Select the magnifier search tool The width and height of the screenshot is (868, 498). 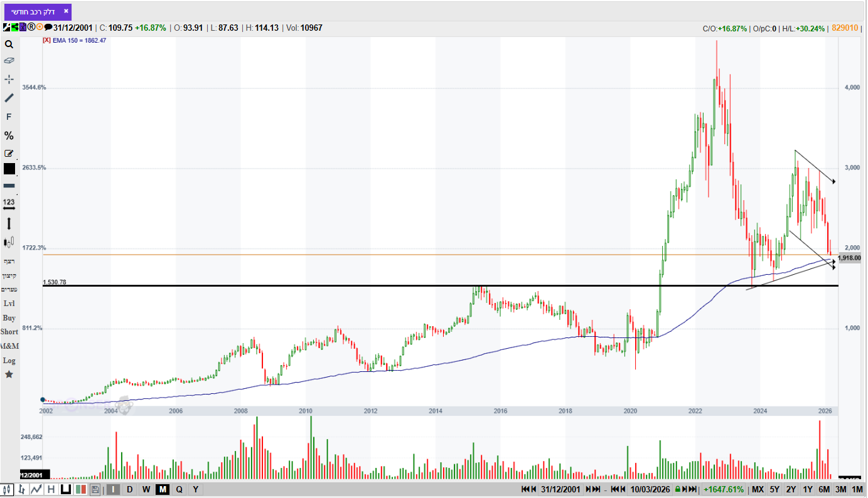coord(9,45)
